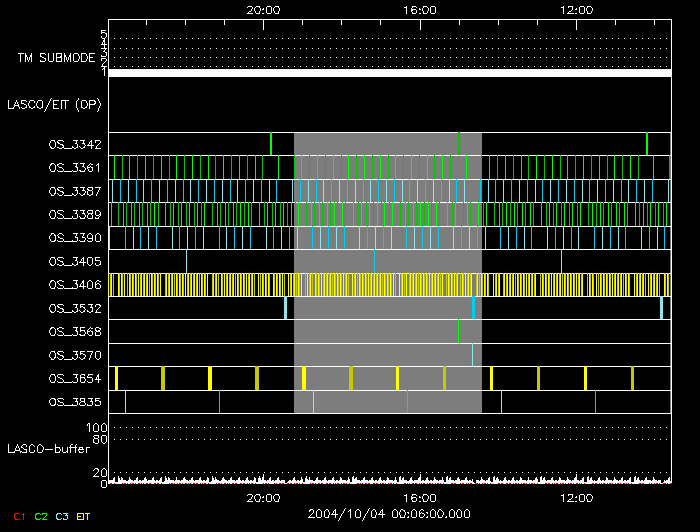
Task: Click the C3 legend label
Action: pos(61,516)
